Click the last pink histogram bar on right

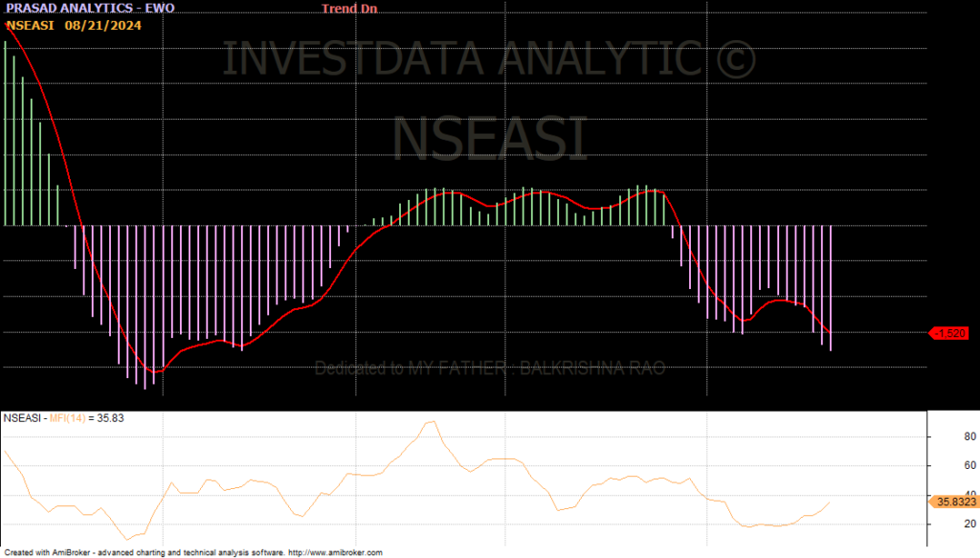click(x=831, y=288)
